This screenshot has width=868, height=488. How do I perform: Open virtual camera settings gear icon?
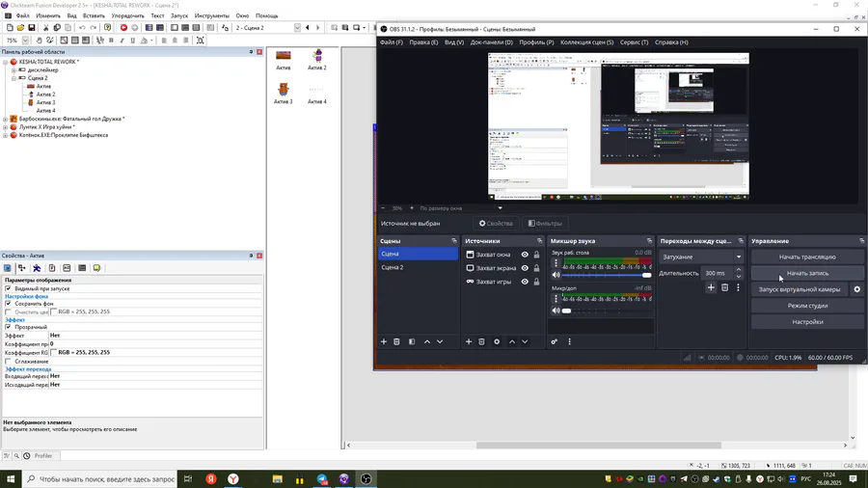click(x=857, y=289)
